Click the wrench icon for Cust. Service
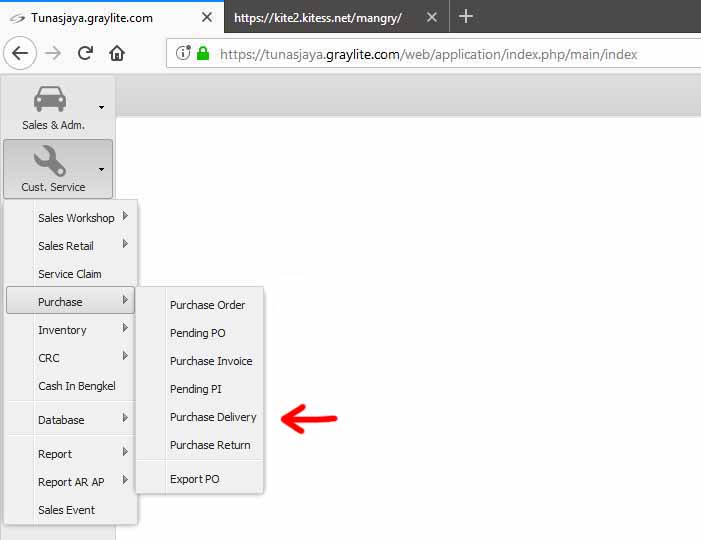Screen dimensions: 701x540 pos(49,160)
